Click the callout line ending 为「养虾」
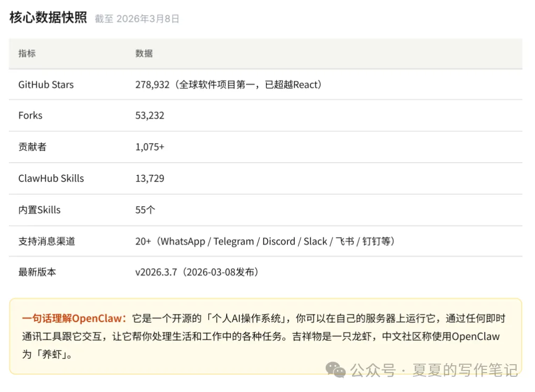 pyautogui.click(x=47, y=354)
